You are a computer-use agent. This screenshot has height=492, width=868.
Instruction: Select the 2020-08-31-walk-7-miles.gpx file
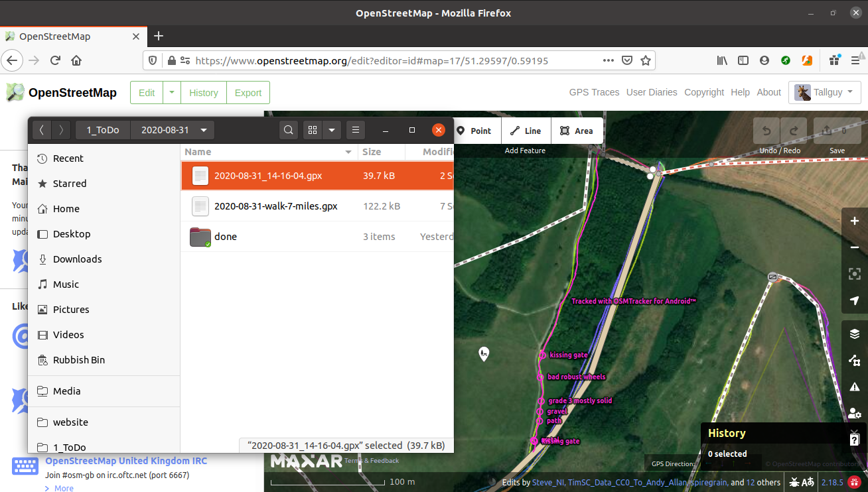click(317, 206)
